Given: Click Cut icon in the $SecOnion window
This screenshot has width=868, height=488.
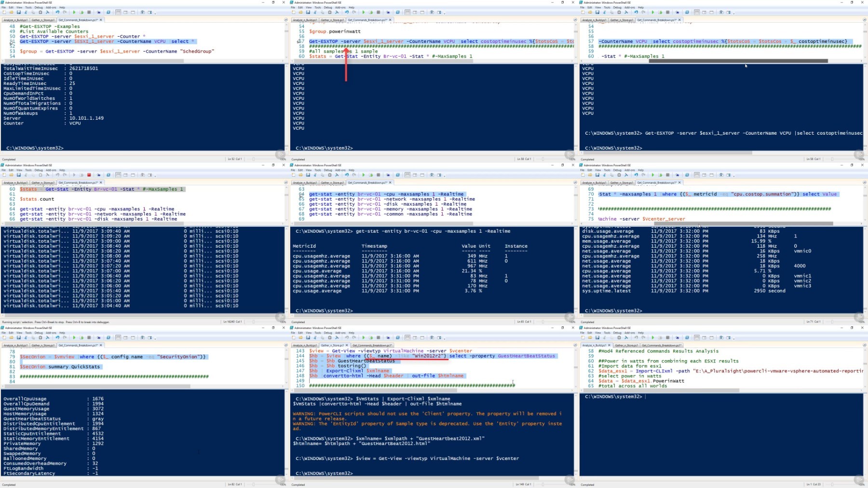Looking at the screenshot, I should [x=26, y=338].
